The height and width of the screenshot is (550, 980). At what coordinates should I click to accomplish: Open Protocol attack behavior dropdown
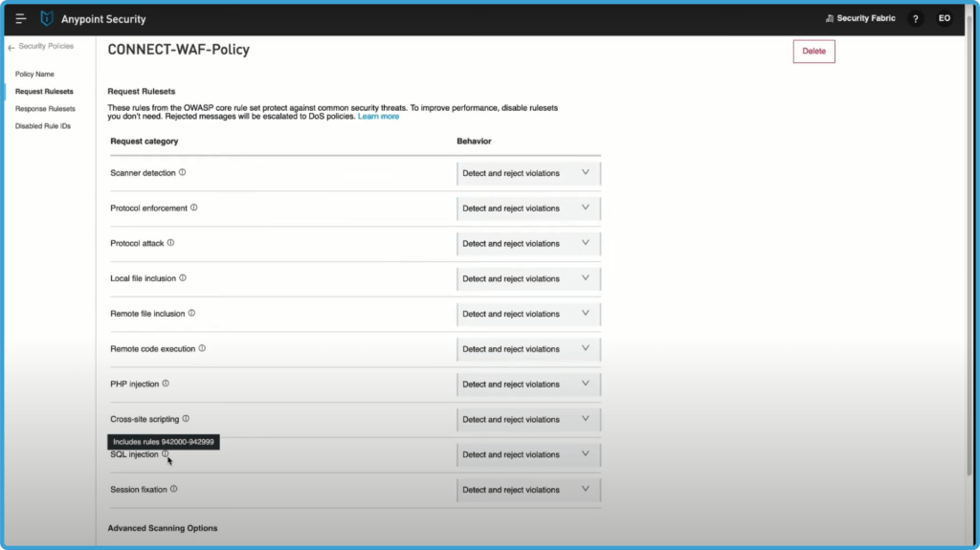[528, 243]
